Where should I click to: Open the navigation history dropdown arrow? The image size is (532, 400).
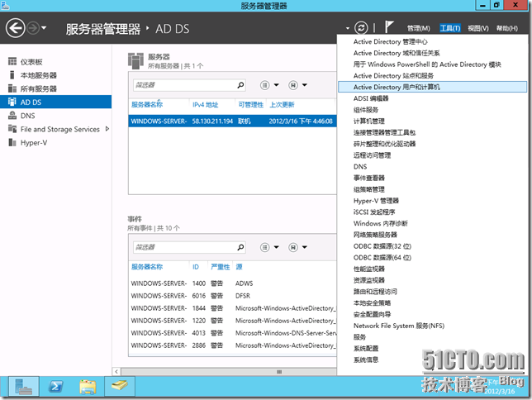click(x=44, y=28)
